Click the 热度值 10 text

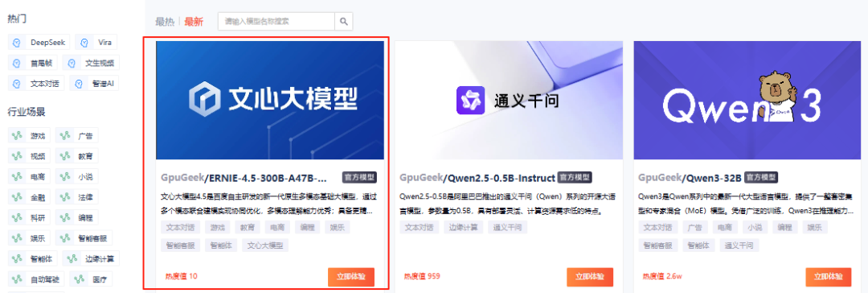[181, 276]
